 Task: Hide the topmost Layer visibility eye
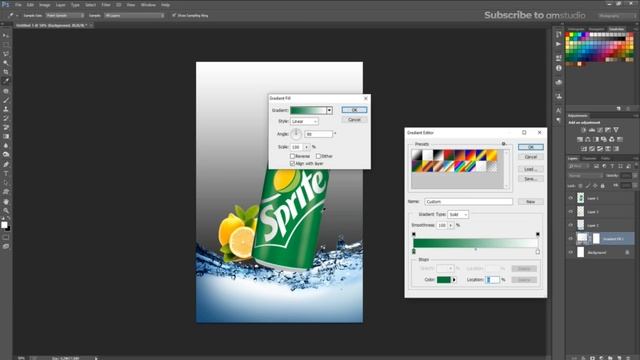pos(571,198)
